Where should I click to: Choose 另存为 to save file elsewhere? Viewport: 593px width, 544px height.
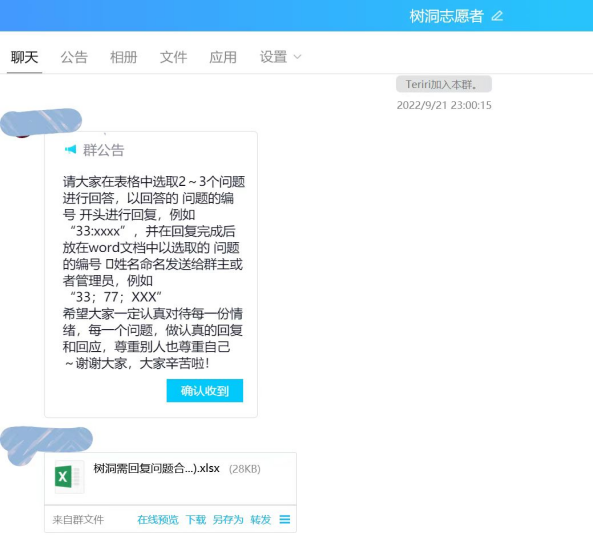[228, 519]
